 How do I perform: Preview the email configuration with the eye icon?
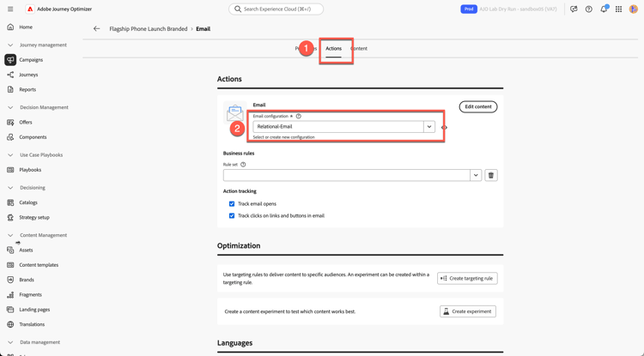(x=444, y=128)
